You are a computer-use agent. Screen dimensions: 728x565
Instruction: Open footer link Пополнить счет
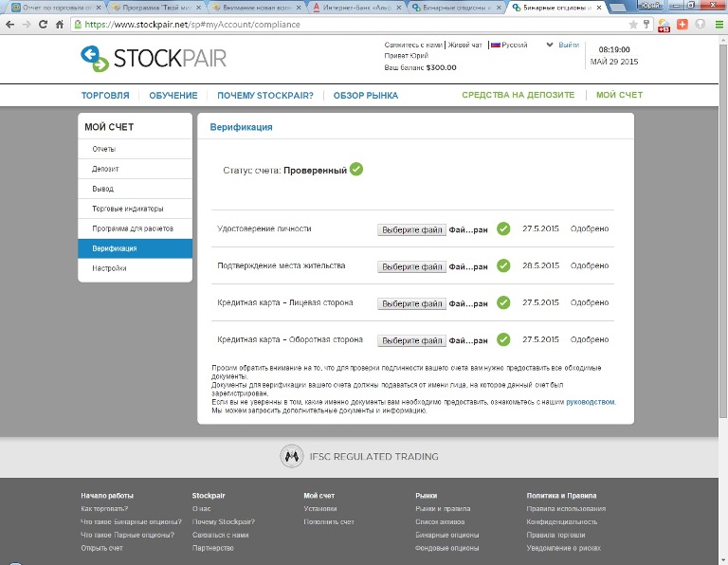click(329, 521)
